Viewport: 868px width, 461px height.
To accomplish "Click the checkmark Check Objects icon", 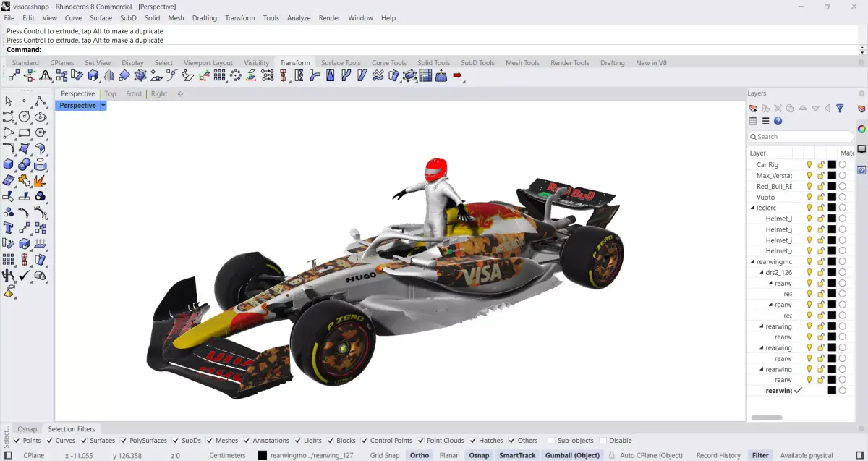I will tap(25, 276).
